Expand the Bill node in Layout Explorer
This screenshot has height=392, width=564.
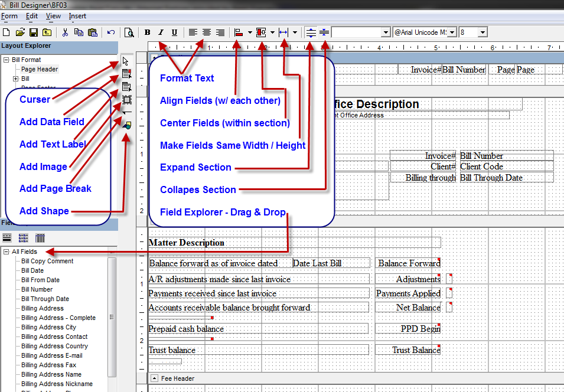(x=15, y=79)
